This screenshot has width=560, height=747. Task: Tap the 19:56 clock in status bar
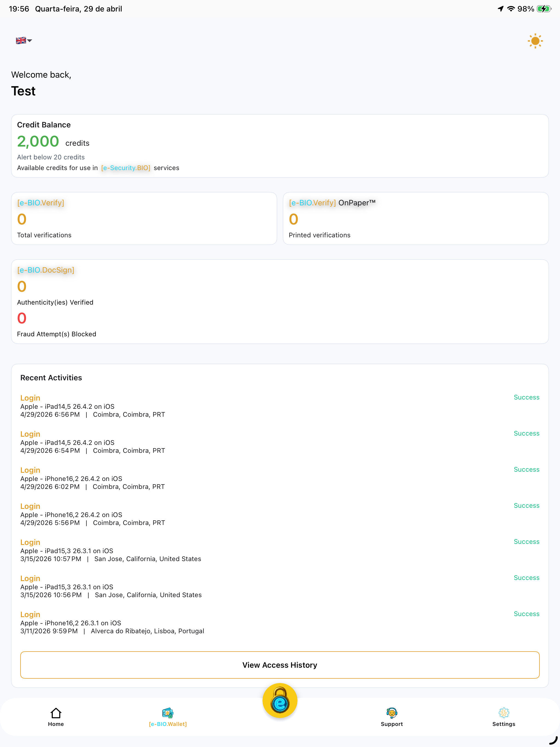(x=19, y=9)
